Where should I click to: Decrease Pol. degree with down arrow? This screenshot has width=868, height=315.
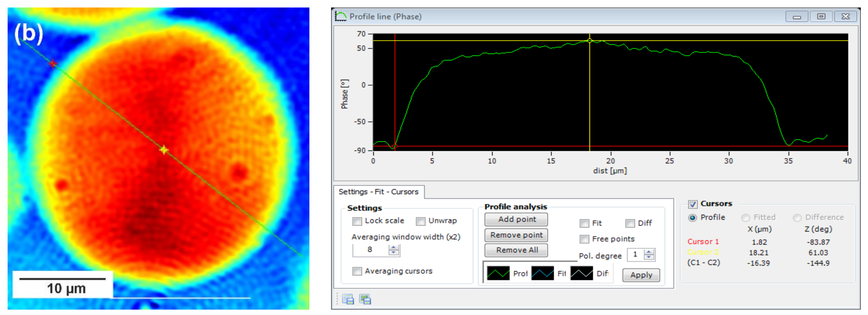click(649, 257)
